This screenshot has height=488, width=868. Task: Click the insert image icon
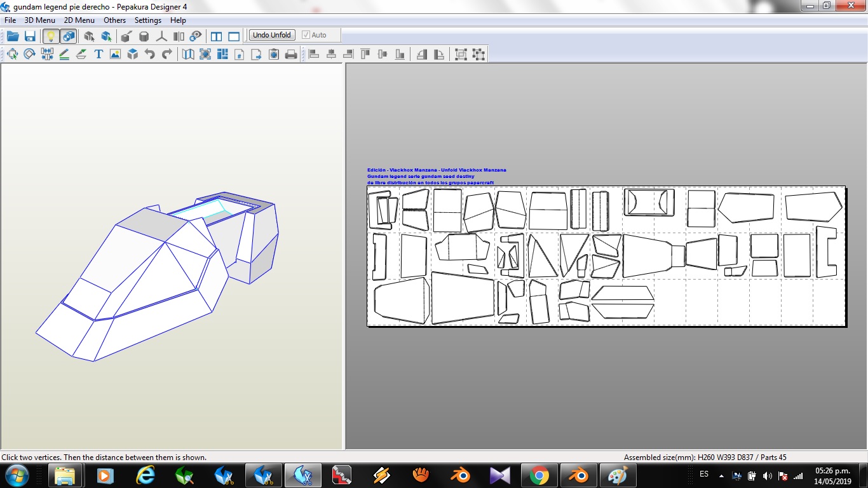[x=115, y=54]
